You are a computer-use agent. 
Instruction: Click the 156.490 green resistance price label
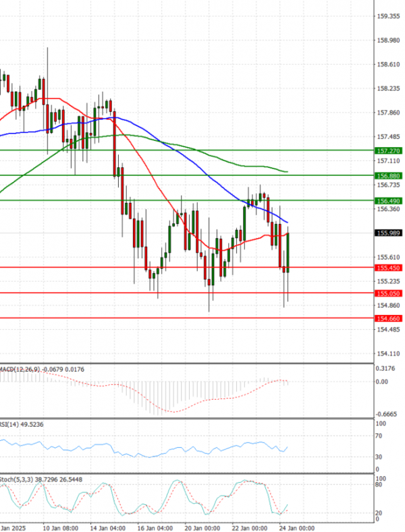pyautogui.click(x=388, y=201)
